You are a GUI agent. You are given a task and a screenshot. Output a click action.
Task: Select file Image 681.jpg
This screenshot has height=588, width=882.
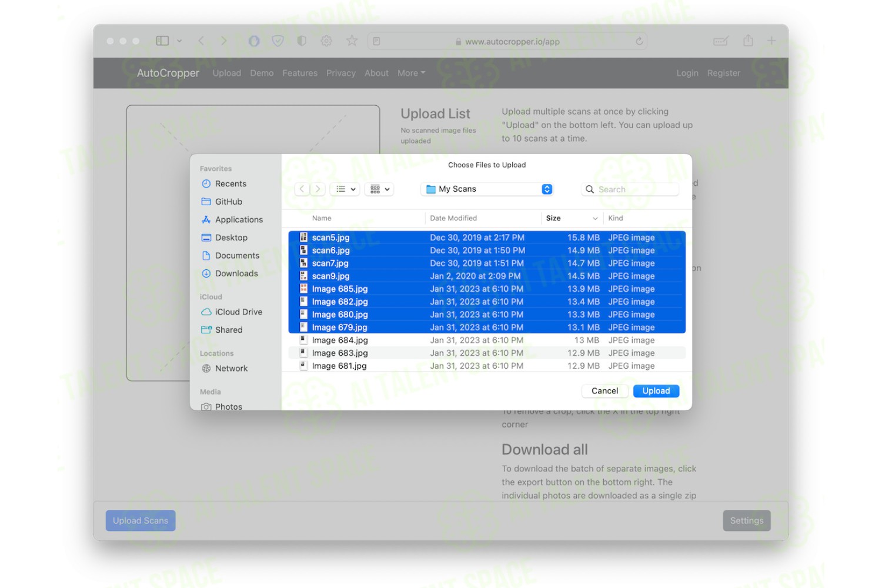pos(487,366)
